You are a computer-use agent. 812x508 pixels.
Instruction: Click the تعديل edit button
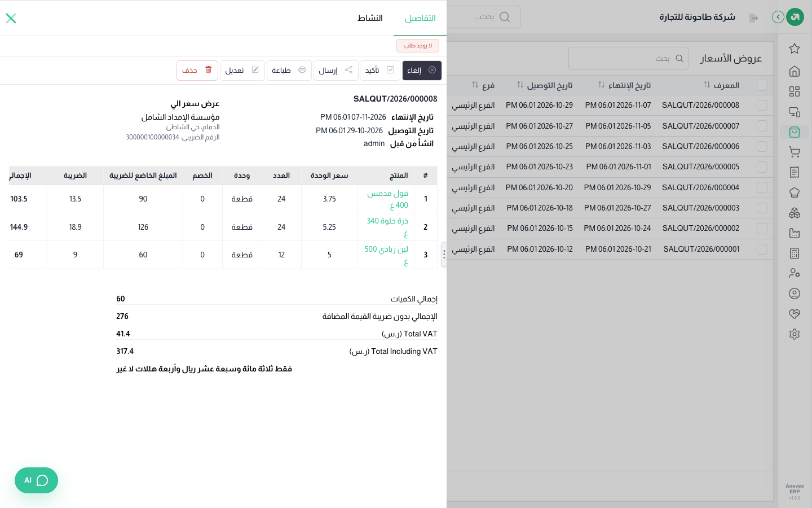[242, 71]
